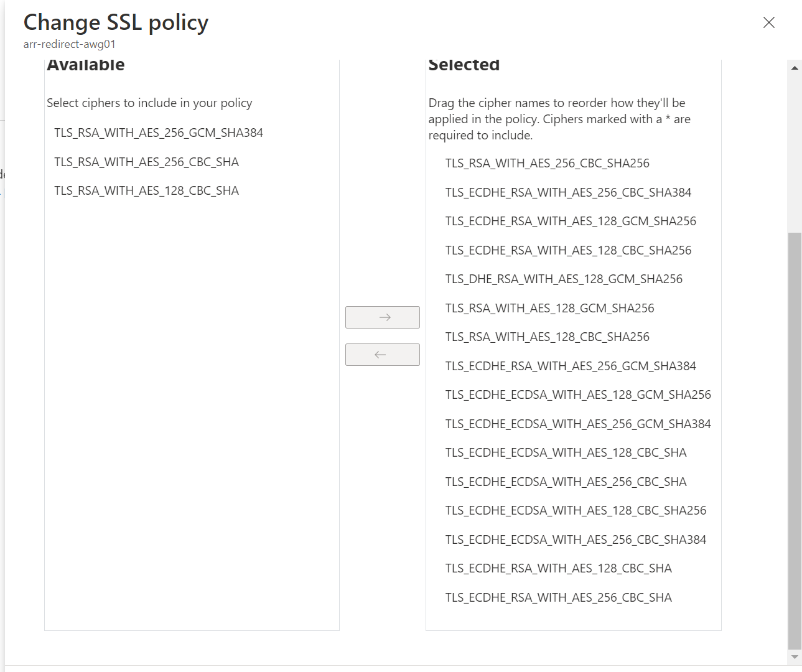Select TLS_ECDHE_ECDSA_WITH_AES_256_CBC_SHA cipher
Image resolution: width=802 pixels, height=672 pixels.
tap(566, 481)
